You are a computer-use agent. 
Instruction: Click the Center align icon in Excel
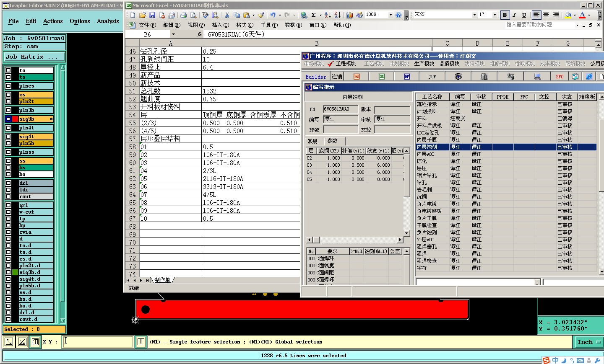point(546,15)
